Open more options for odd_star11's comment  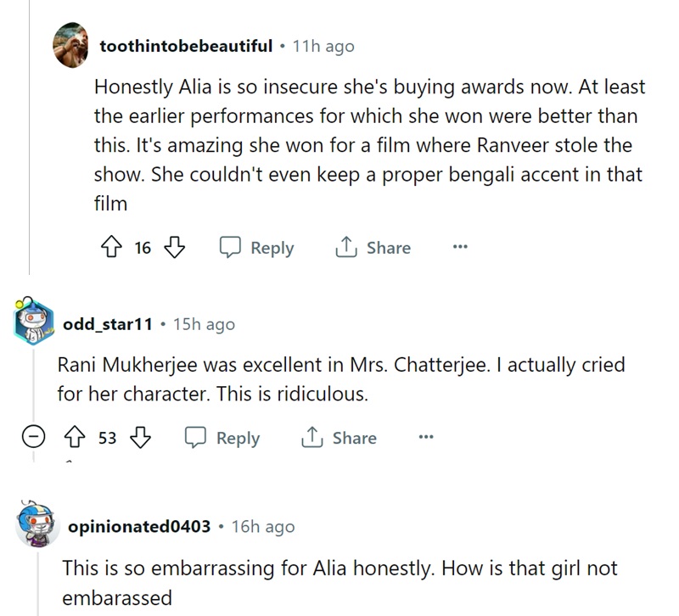coord(426,438)
